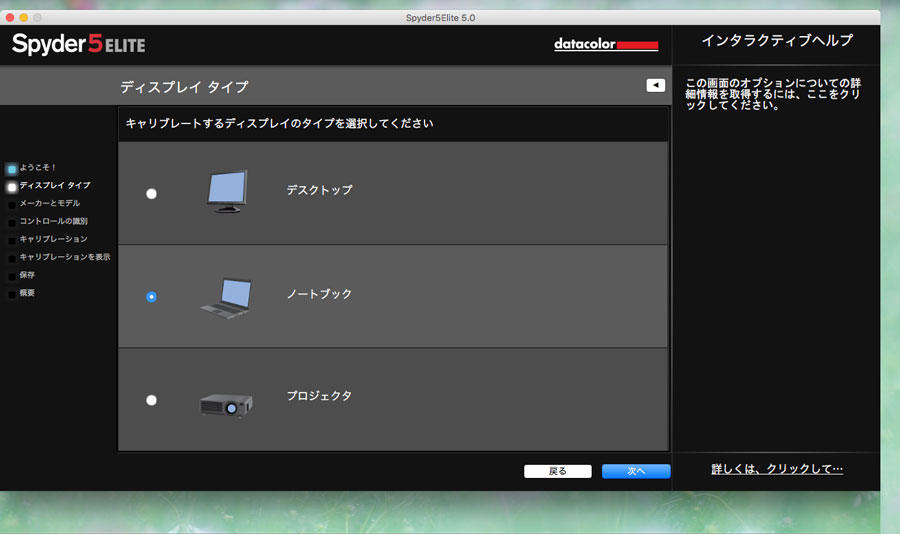
Task: Select ディスプレイ タイプ step in sidebar
Action: tap(55, 185)
